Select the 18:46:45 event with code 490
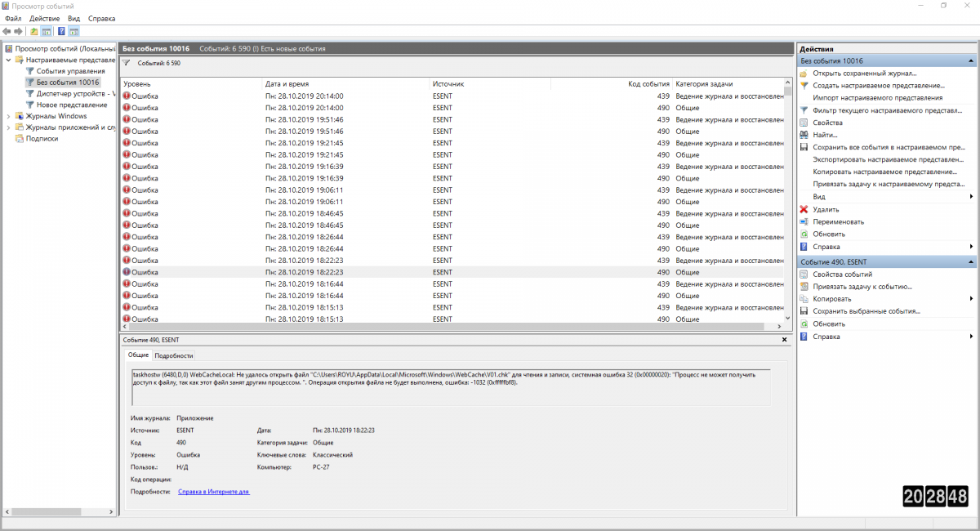Viewport: 980px width, 531px height. click(452, 225)
